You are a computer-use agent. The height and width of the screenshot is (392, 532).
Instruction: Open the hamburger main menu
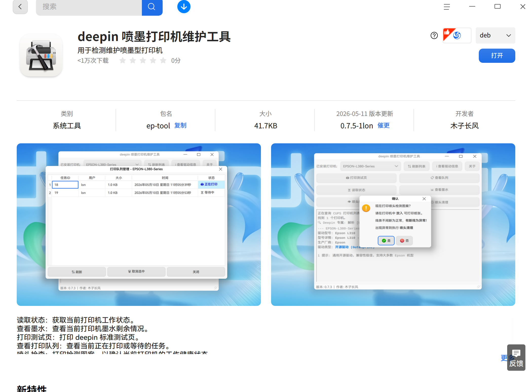447,7
